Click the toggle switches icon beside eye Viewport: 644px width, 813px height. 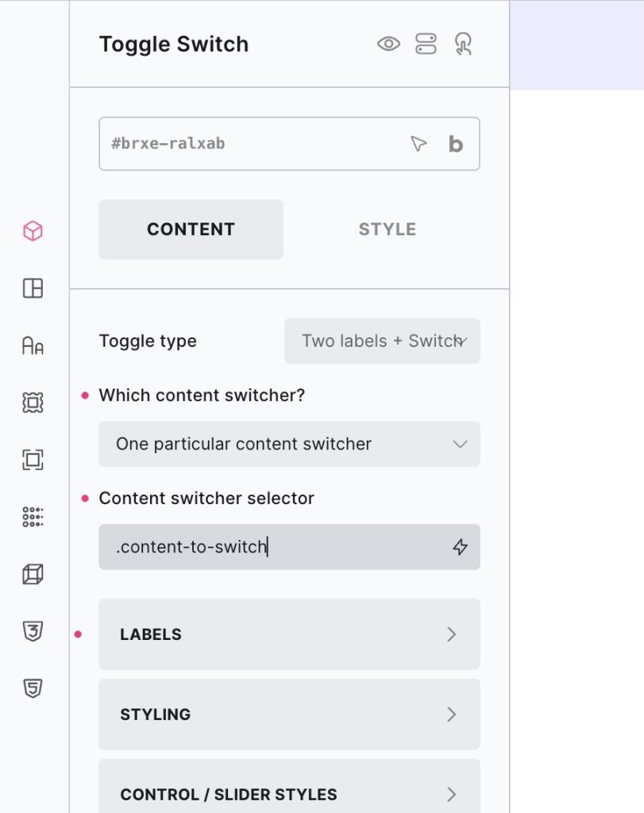(426, 44)
